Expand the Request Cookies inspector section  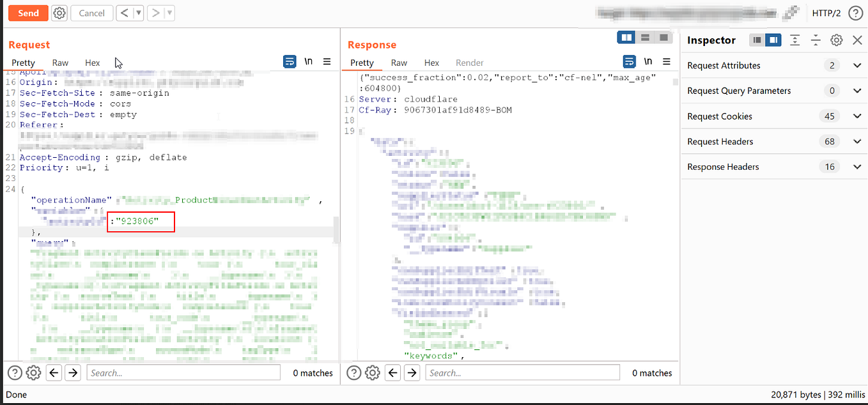pyautogui.click(x=856, y=116)
